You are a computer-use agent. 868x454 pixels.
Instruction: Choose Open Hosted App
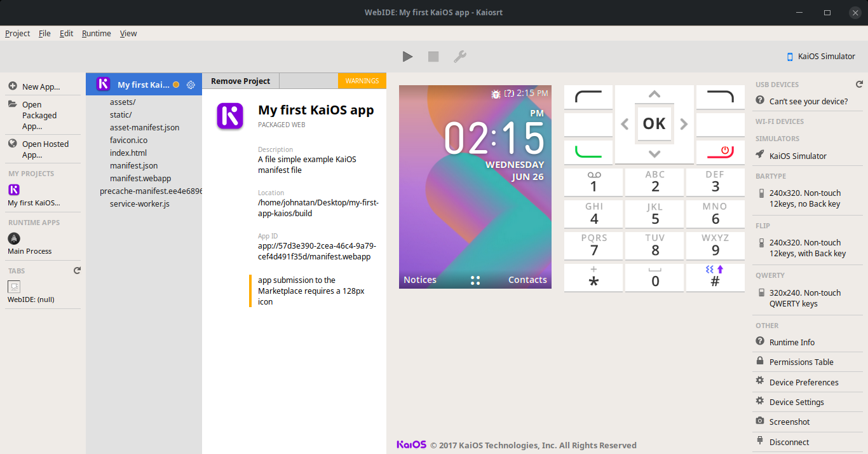[43, 149]
